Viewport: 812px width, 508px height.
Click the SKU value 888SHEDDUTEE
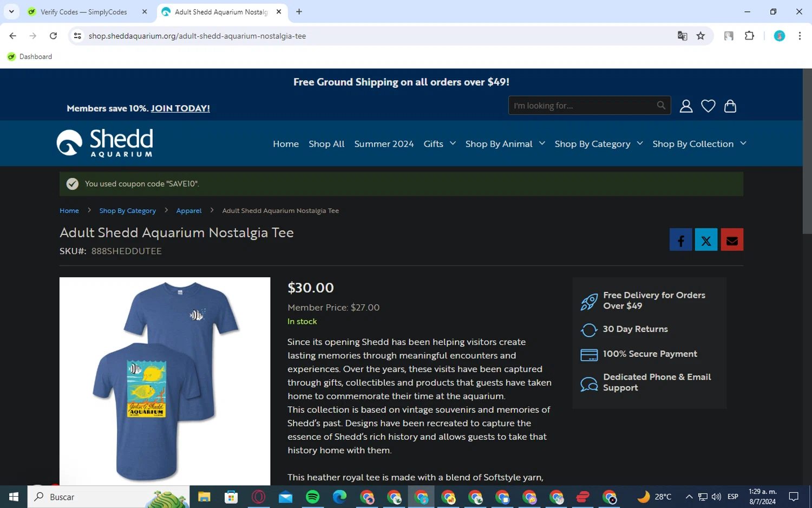click(x=127, y=251)
